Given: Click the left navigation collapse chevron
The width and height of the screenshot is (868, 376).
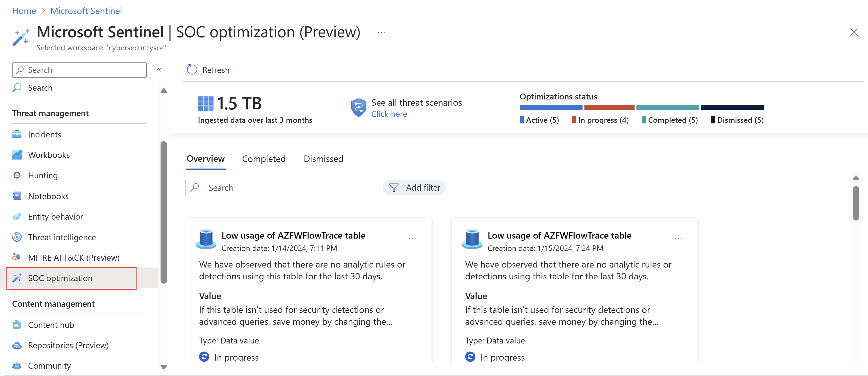Looking at the screenshot, I should pos(158,70).
